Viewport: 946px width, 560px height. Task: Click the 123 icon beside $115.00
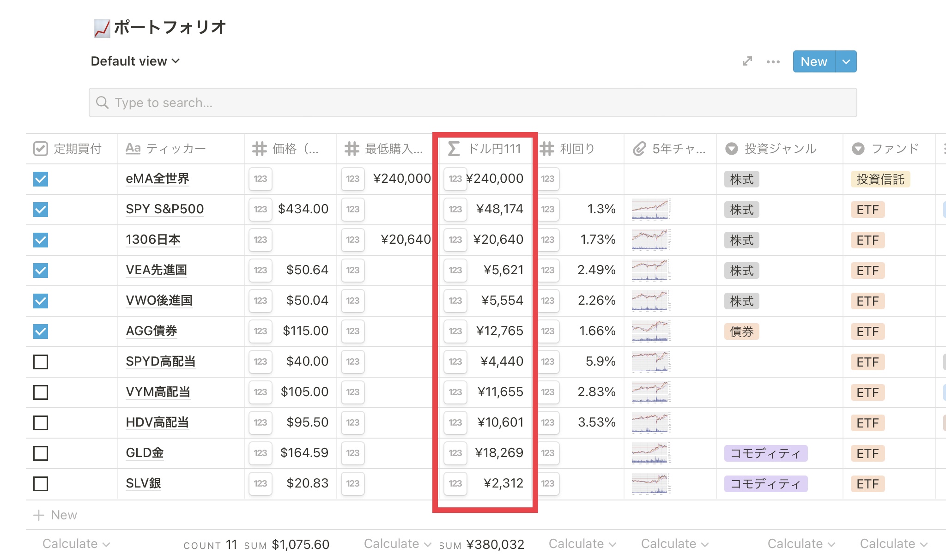261,331
